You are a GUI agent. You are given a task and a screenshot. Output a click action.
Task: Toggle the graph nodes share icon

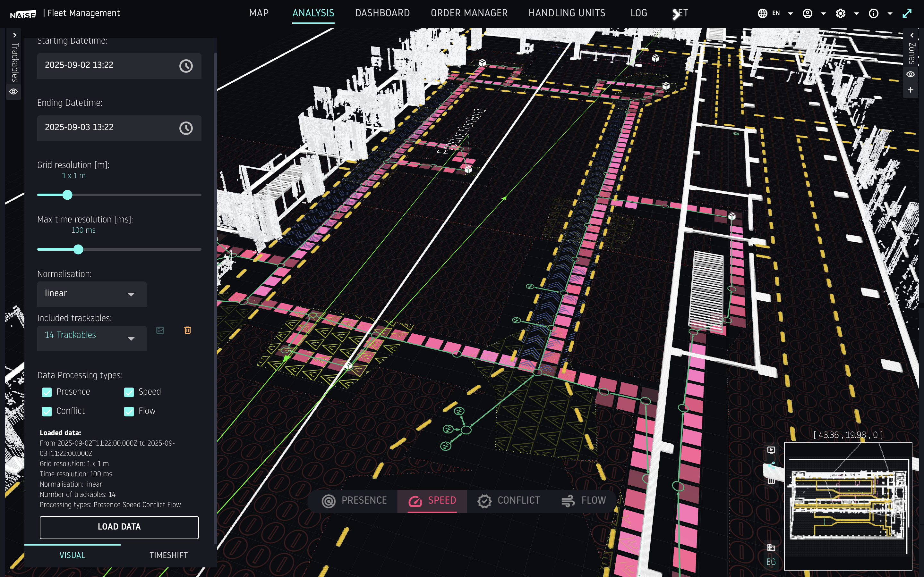(771, 465)
